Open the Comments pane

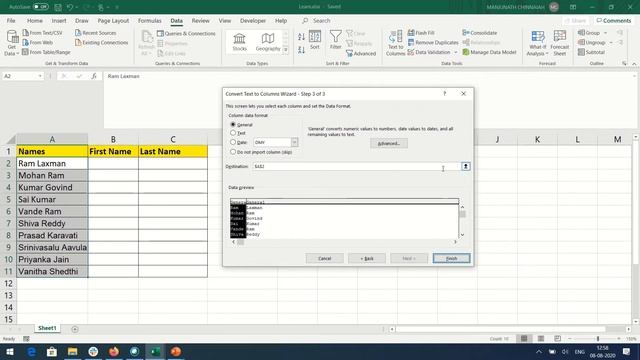click(613, 20)
